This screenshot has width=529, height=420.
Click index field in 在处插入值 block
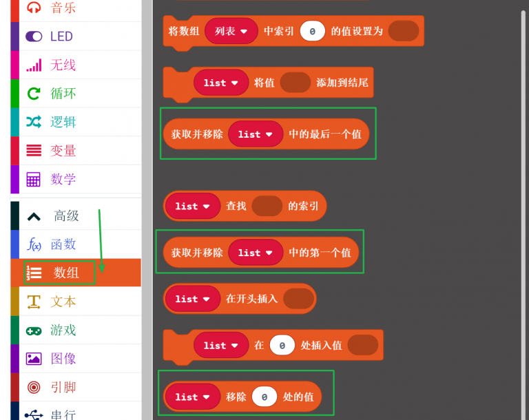[x=282, y=345]
